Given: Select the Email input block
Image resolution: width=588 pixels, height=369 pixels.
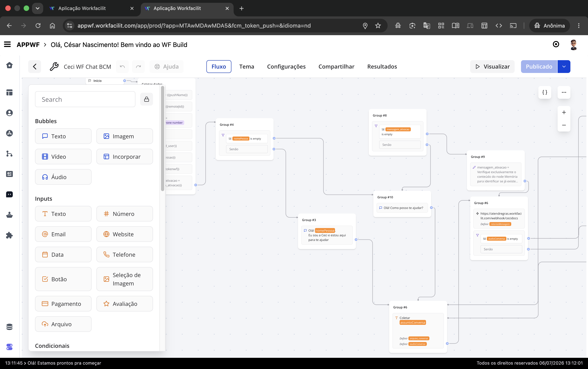Looking at the screenshot, I should [63, 234].
